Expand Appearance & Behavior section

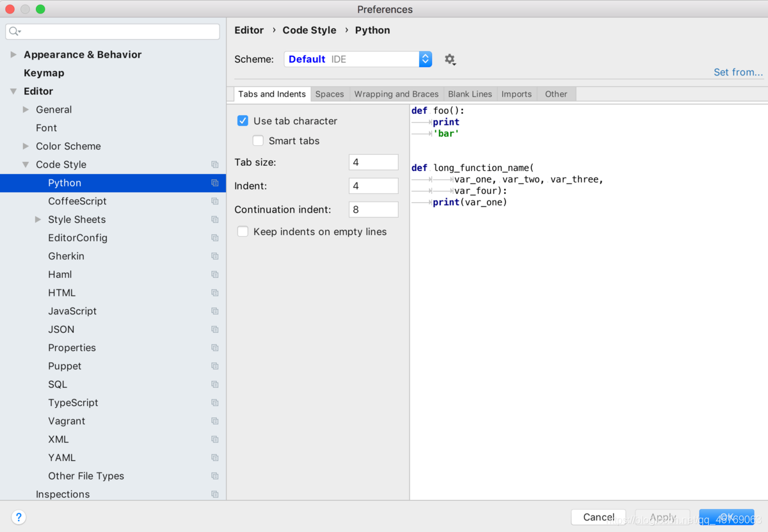pyautogui.click(x=13, y=54)
